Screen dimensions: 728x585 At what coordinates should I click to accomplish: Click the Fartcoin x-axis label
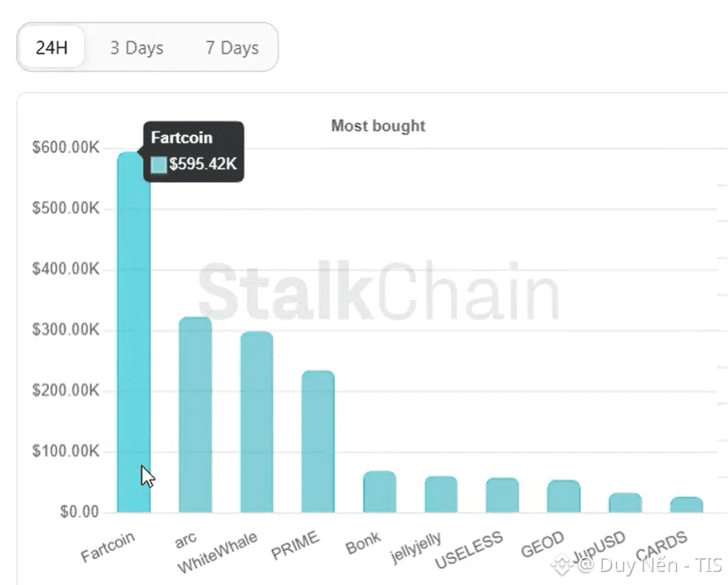(x=108, y=546)
